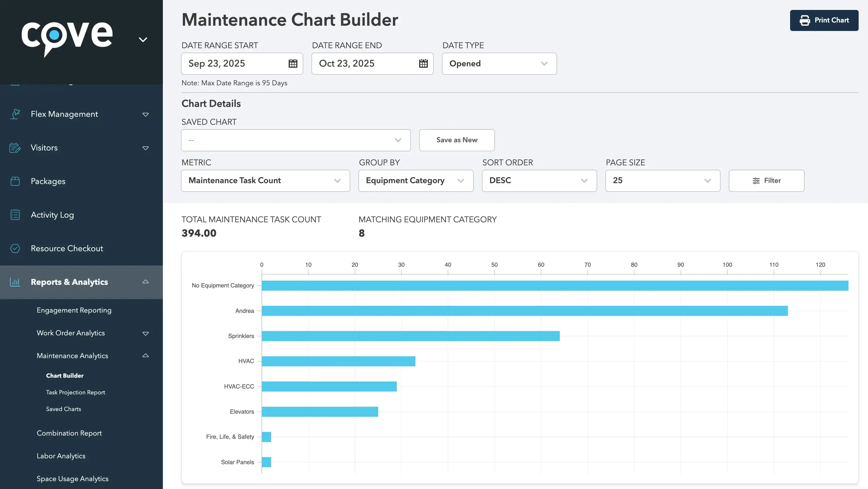
Task: Click the Flex Management sidebar icon
Action: tap(15, 114)
